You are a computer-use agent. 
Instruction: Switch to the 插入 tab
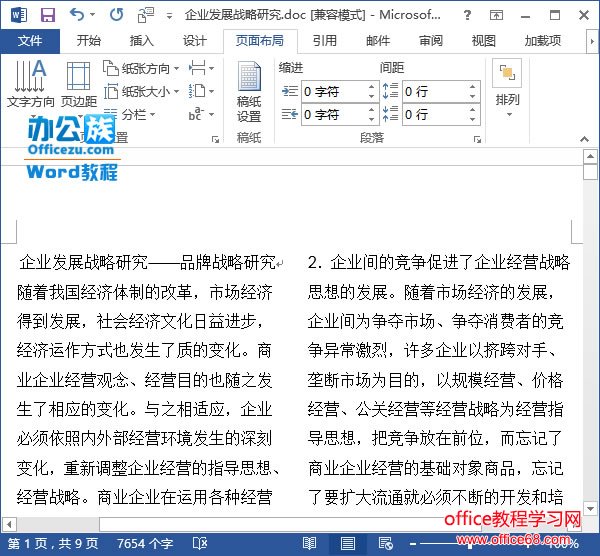click(x=141, y=41)
